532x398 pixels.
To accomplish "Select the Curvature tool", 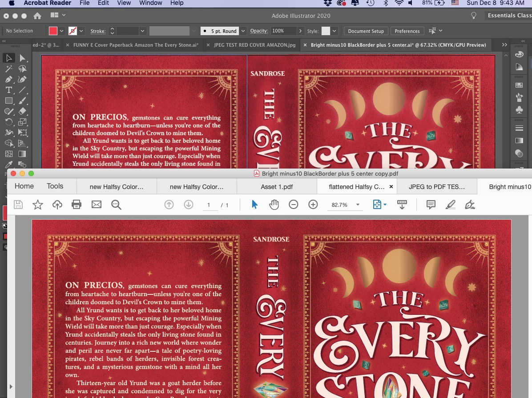I will click(x=22, y=80).
